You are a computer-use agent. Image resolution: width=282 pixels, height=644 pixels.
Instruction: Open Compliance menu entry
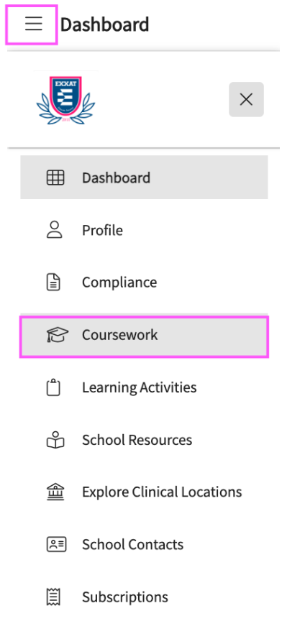[x=145, y=282]
